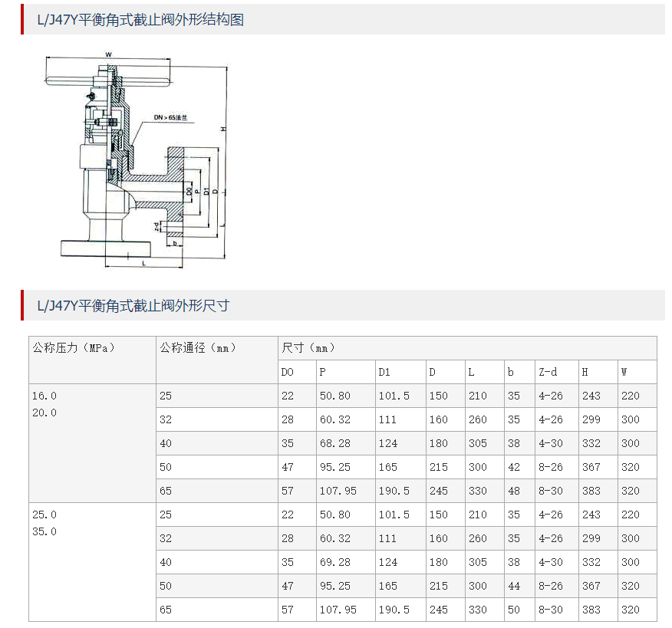Select P value 60.32 in the 25.0/35.0 group
672x628 pixels.
334,538
